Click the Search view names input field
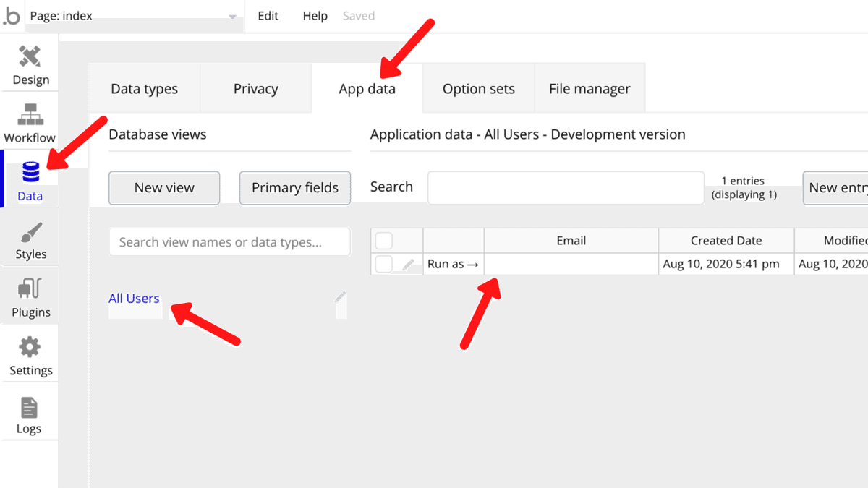The image size is (868, 488). point(229,242)
